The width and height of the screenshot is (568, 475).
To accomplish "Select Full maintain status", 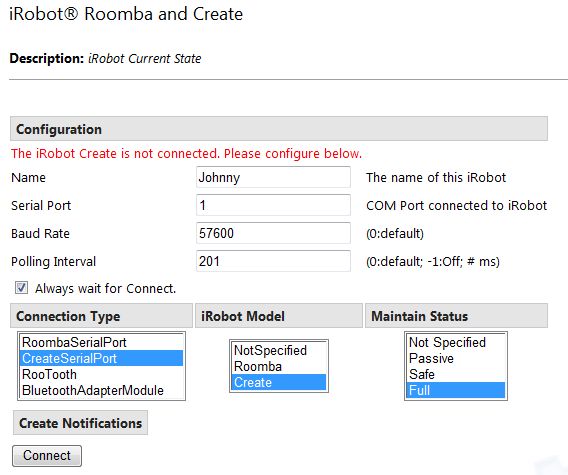I will (456, 390).
